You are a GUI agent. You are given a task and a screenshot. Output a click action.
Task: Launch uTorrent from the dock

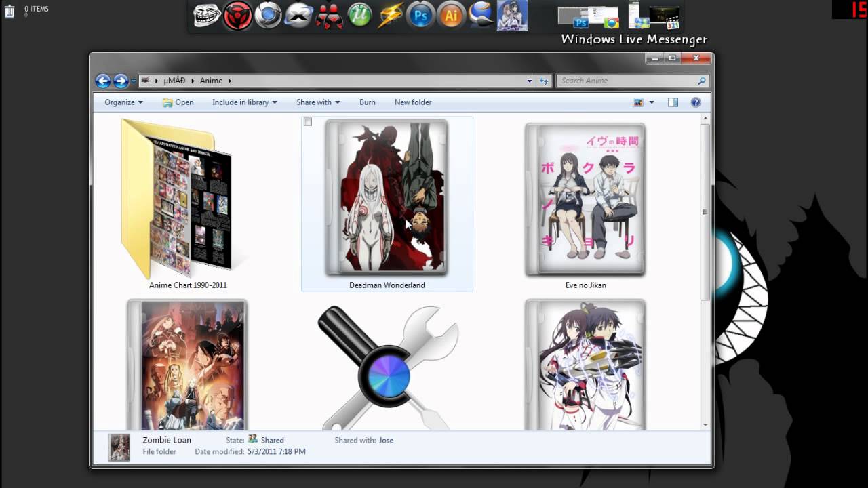click(359, 15)
